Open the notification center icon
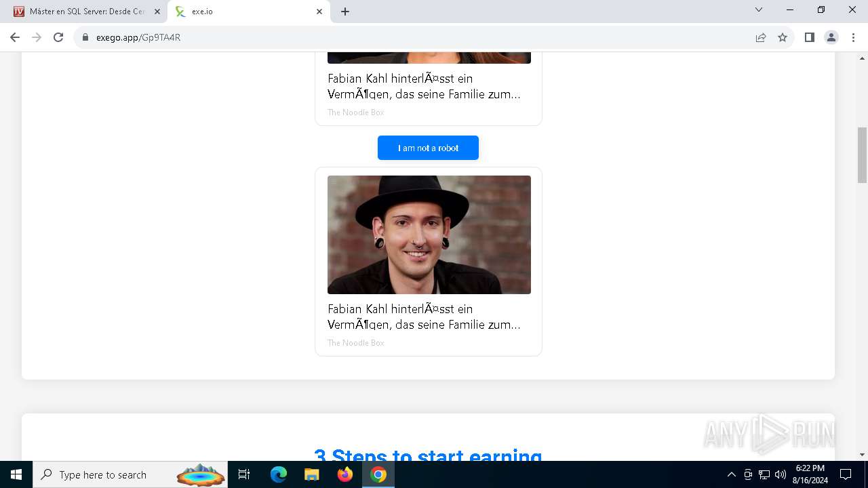The height and width of the screenshot is (488, 868). point(846,474)
